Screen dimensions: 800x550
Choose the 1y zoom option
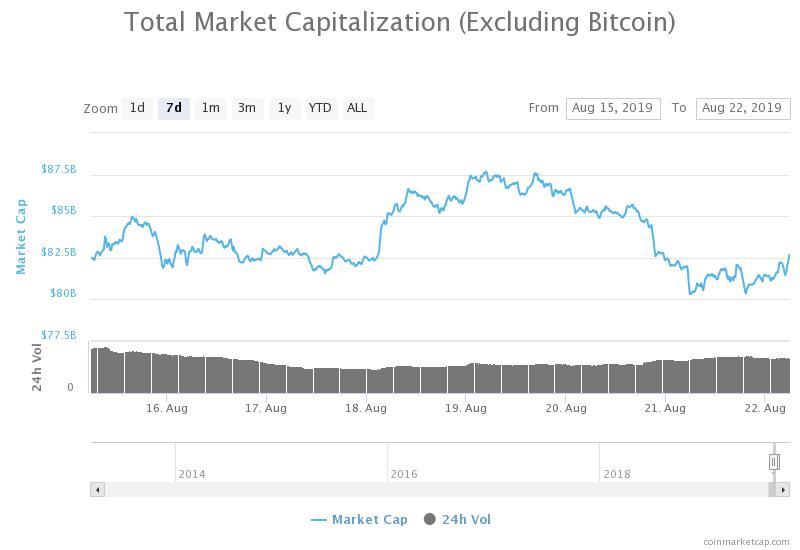[x=284, y=108]
